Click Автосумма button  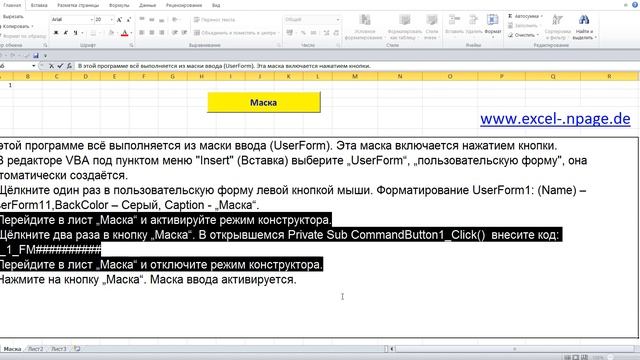[523, 16]
